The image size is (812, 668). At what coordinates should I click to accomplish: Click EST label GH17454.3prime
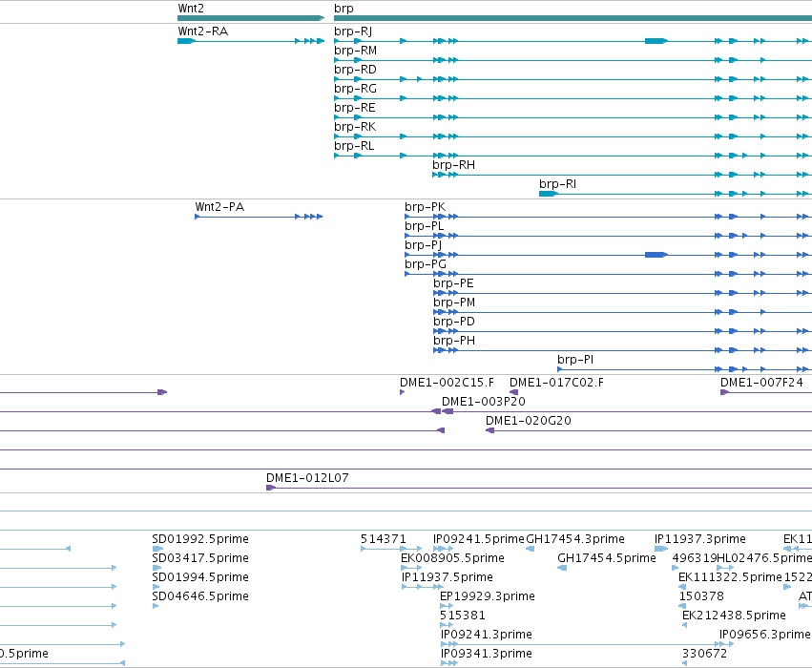(x=575, y=539)
